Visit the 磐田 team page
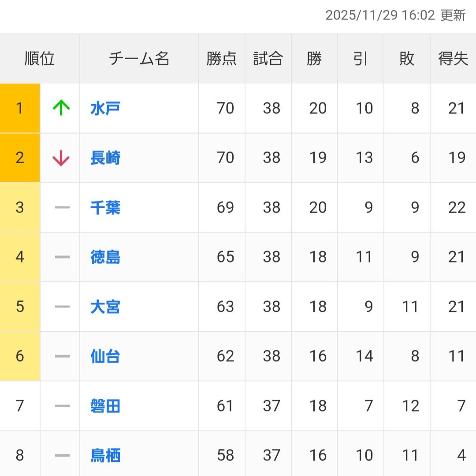This screenshot has height=476, width=476. (105, 406)
